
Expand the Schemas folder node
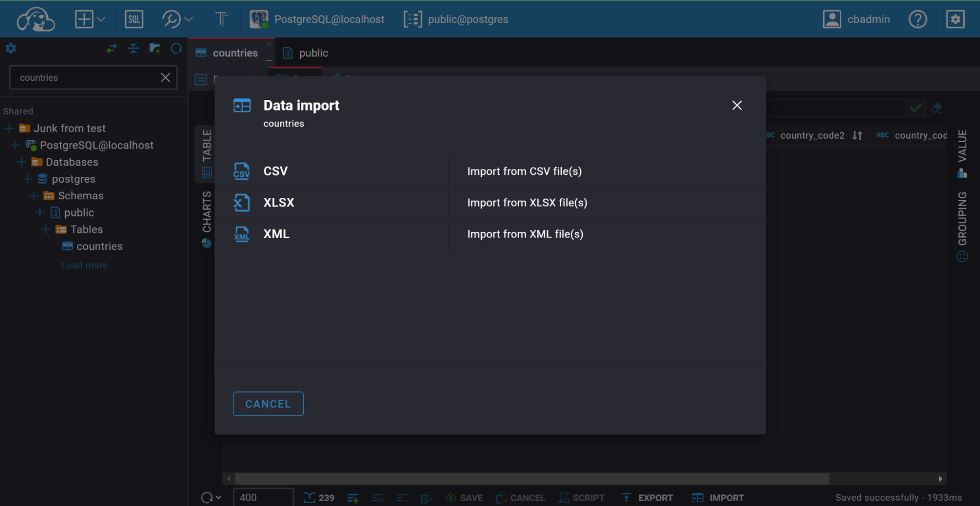tap(33, 195)
